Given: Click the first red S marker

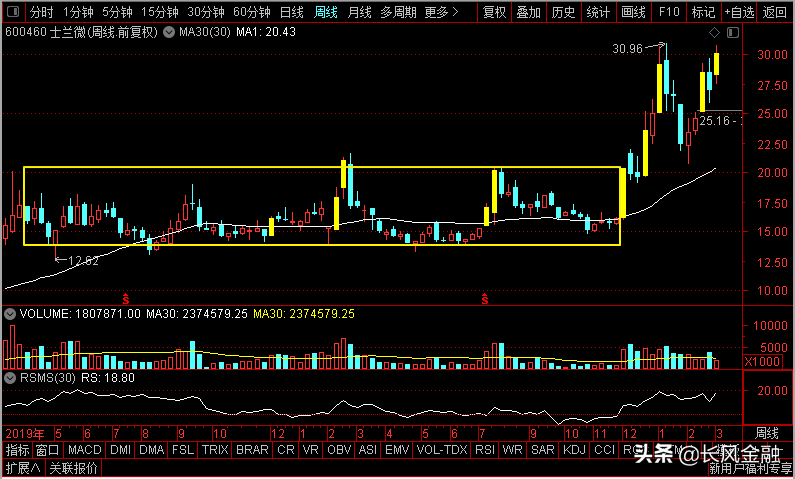Looking at the screenshot, I should [x=126, y=299].
